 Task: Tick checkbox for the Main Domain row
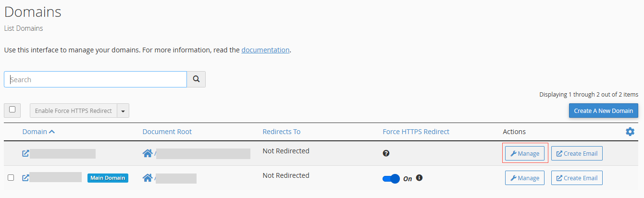11,178
